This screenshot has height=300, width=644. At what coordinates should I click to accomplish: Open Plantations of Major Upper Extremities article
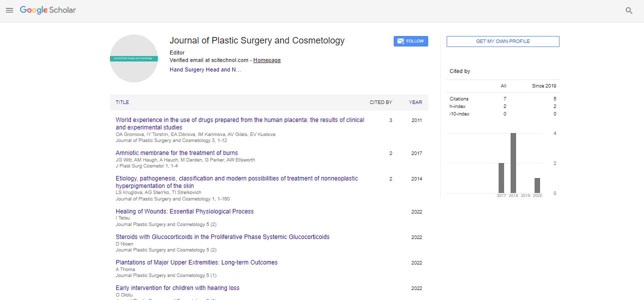pyautogui.click(x=197, y=262)
